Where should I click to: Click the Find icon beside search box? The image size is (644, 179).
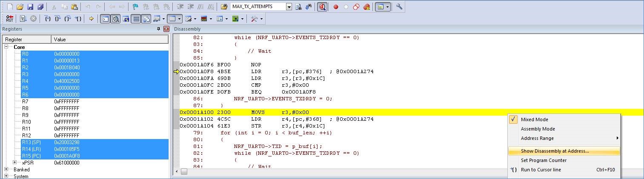click(298, 7)
